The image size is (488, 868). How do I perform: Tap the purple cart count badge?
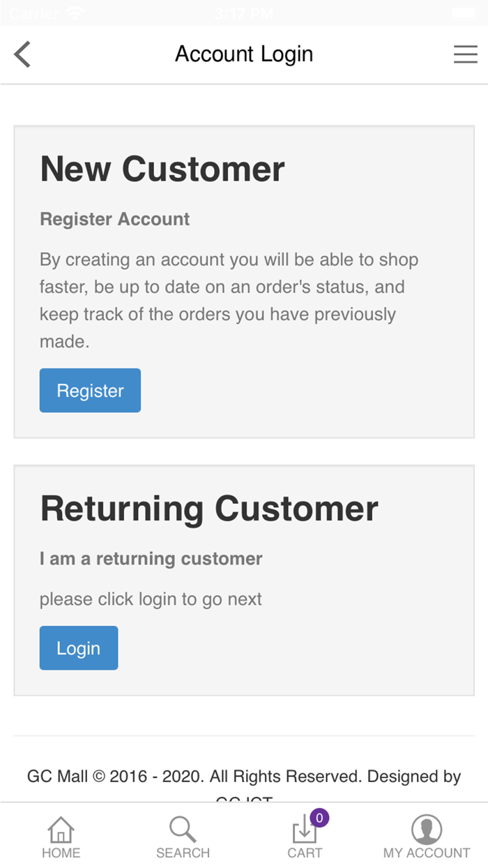pos(319,818)
